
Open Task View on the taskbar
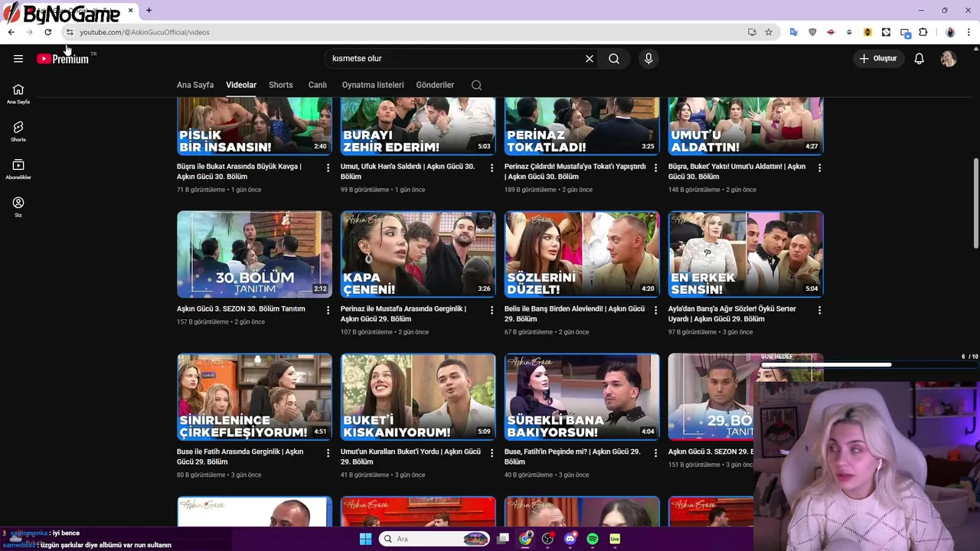click(503, 539)
